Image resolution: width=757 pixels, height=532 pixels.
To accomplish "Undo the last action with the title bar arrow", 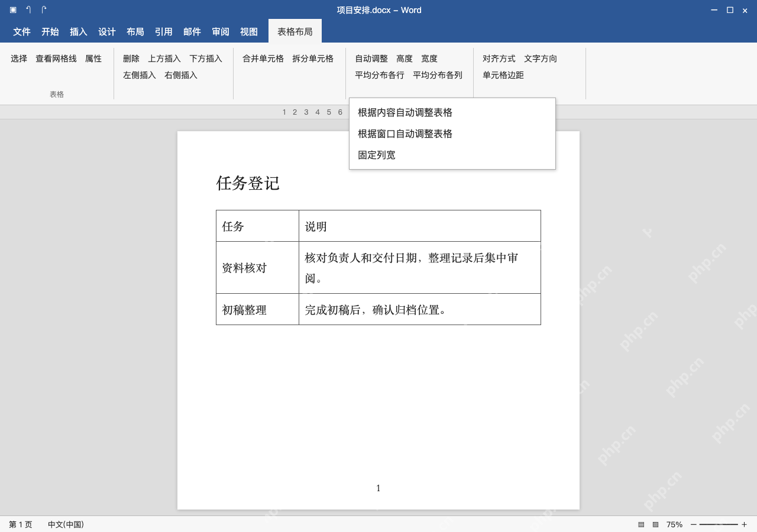I will 28,10.
